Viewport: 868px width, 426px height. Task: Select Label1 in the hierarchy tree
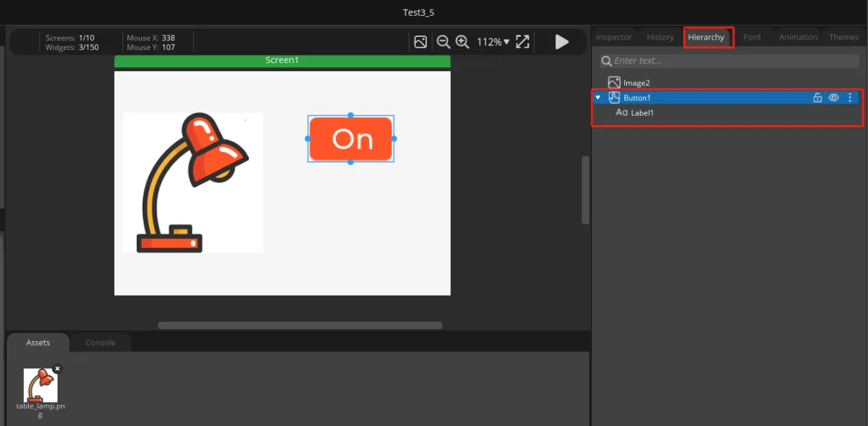coord(642,113)
